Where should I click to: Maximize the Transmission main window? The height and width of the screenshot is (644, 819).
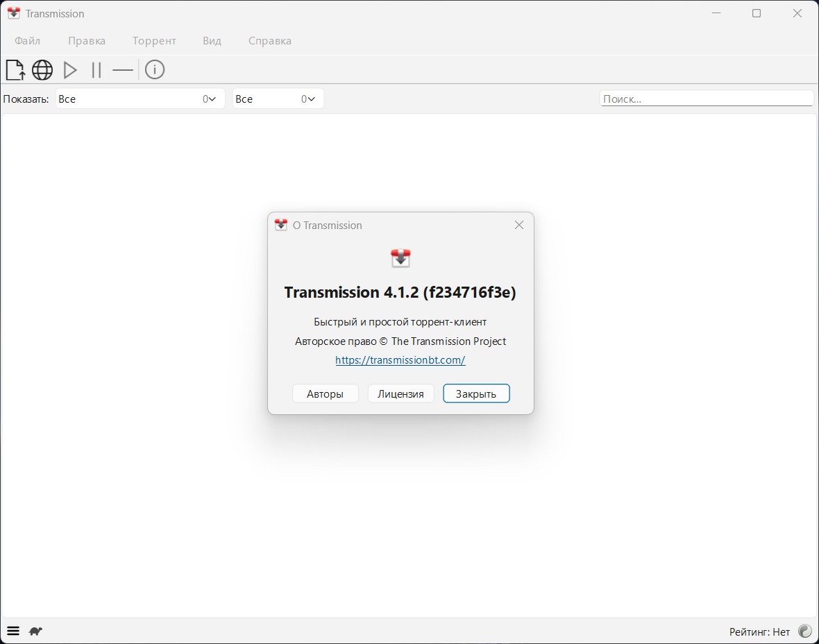tap(757, 13)
